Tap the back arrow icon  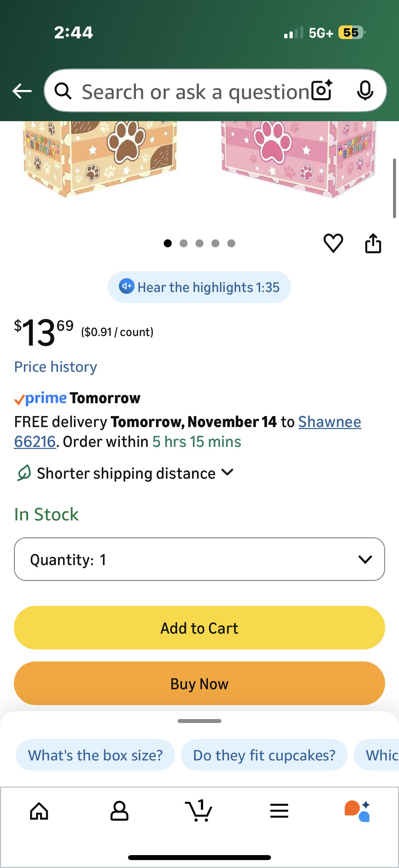22,91
